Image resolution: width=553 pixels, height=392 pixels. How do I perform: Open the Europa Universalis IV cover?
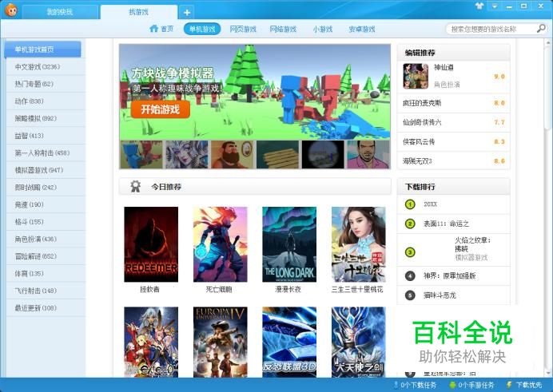(x=220, y=342)
